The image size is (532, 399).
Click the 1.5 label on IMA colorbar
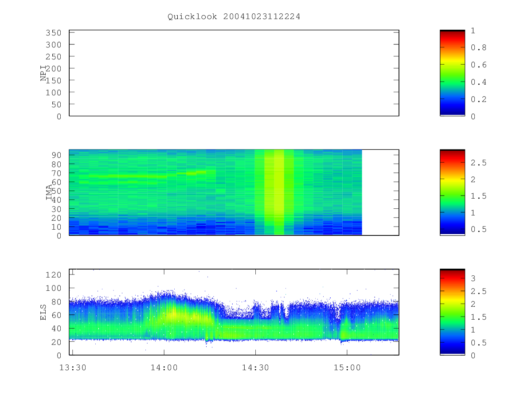[x=478, y=196]
